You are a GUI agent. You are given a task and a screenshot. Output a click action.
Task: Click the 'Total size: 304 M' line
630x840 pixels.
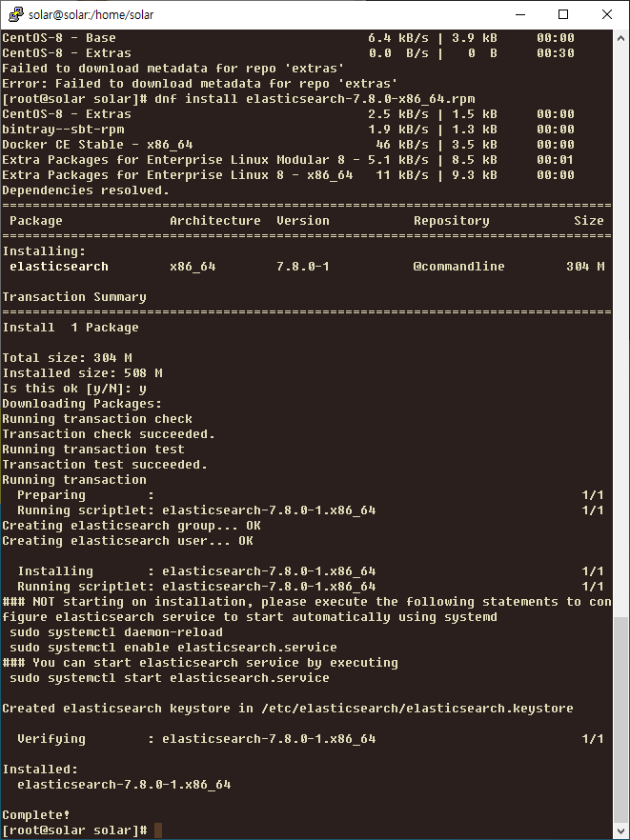click(x=67, y=358)
